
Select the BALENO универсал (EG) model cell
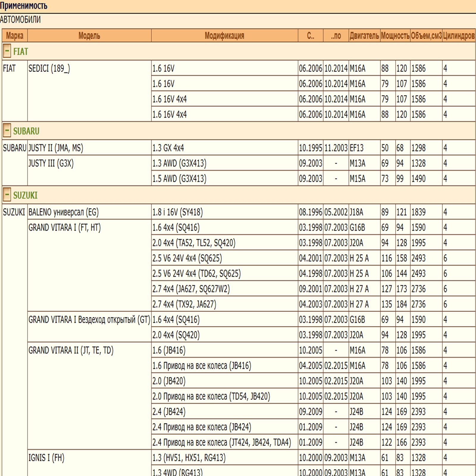coord(63,212)
